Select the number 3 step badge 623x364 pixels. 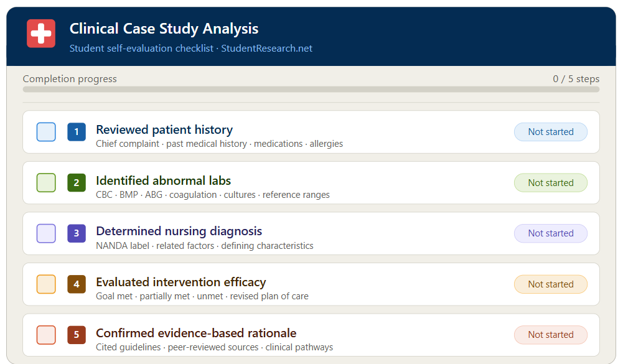[76, 233]
